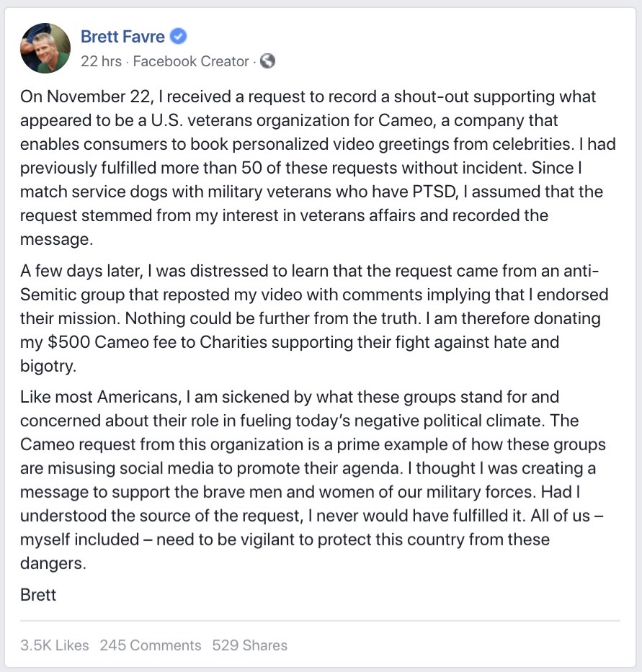Click the Facebook Creator source link
Viewport: 642px width, 672px height.
tap(191, 61)
